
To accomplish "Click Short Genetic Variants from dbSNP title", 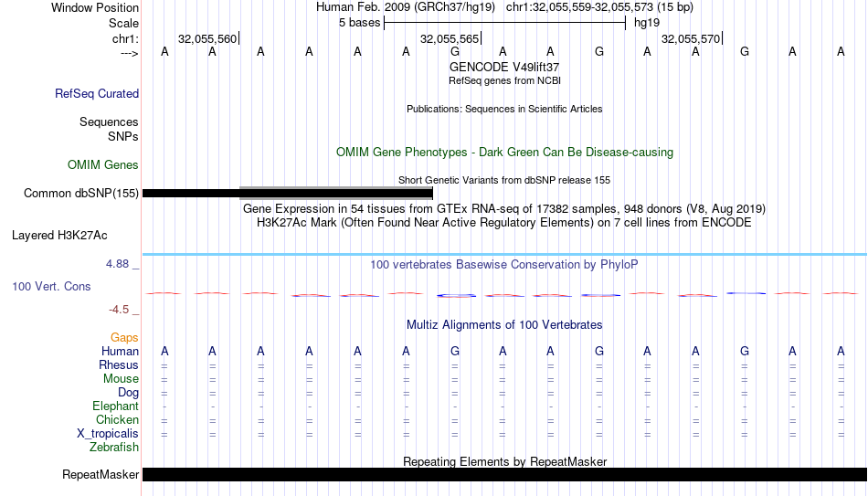I will pyautogui.click(x=504, y=181).
